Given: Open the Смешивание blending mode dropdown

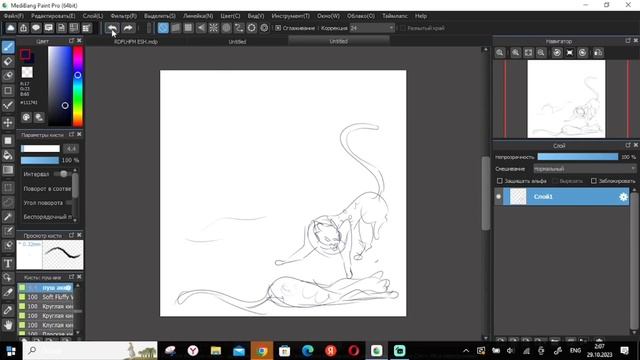Looking at the screenshot, I should (584, 169).
